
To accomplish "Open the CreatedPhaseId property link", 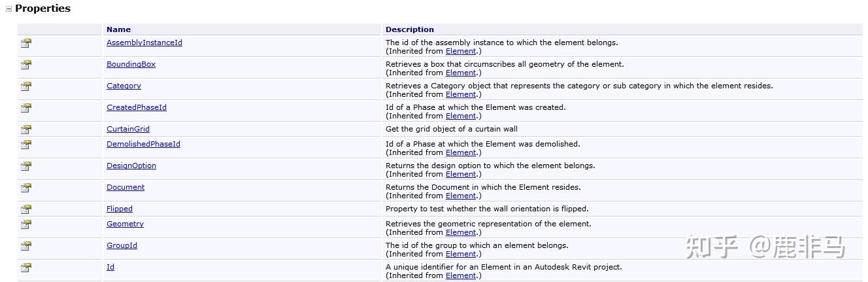I will [x=137, y=107].
